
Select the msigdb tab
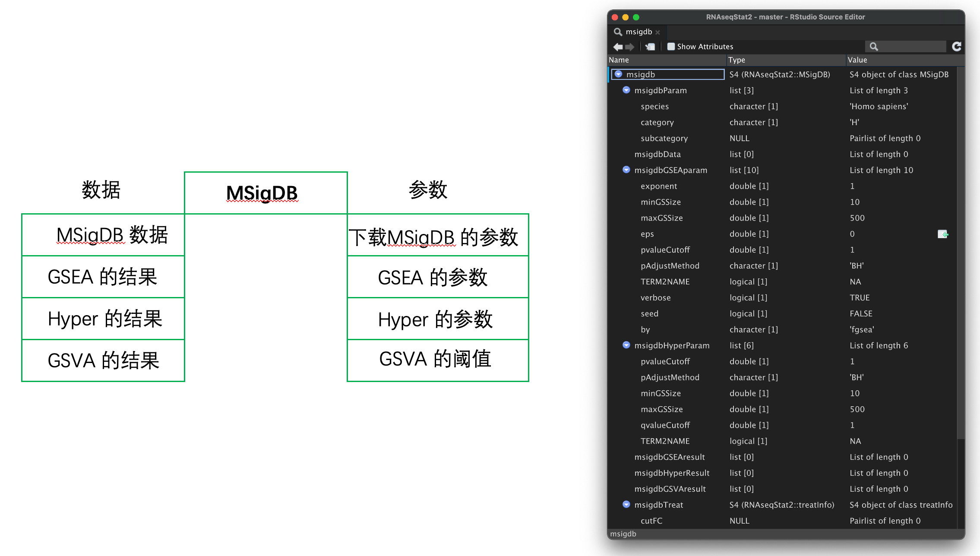638,32
